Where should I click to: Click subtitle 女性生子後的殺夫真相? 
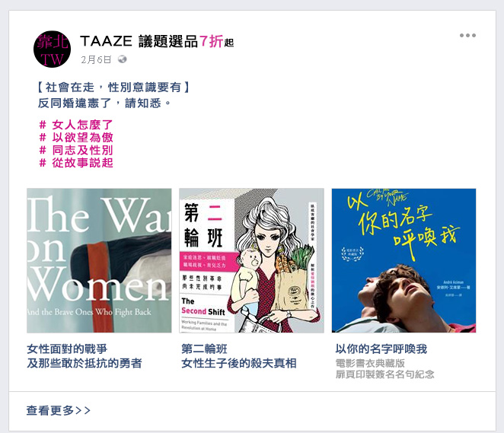coord(239,363)
